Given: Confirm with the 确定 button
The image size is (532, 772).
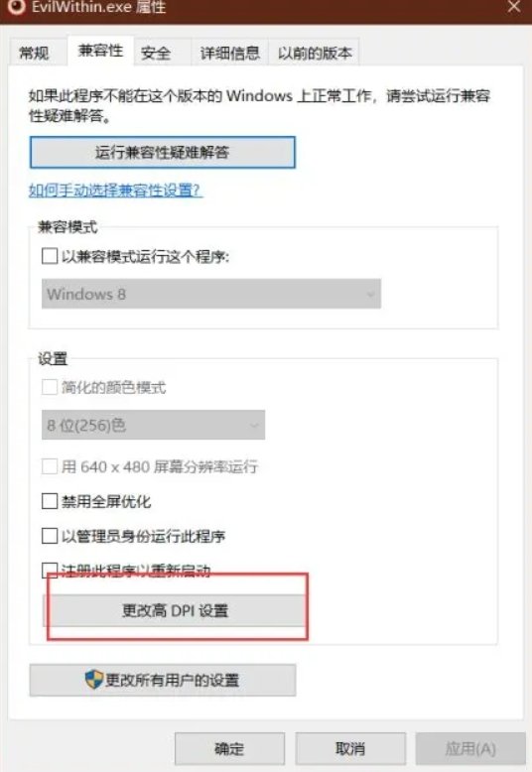Looking at the screenshot, I should pyautogui.click(x=229, y=749).
